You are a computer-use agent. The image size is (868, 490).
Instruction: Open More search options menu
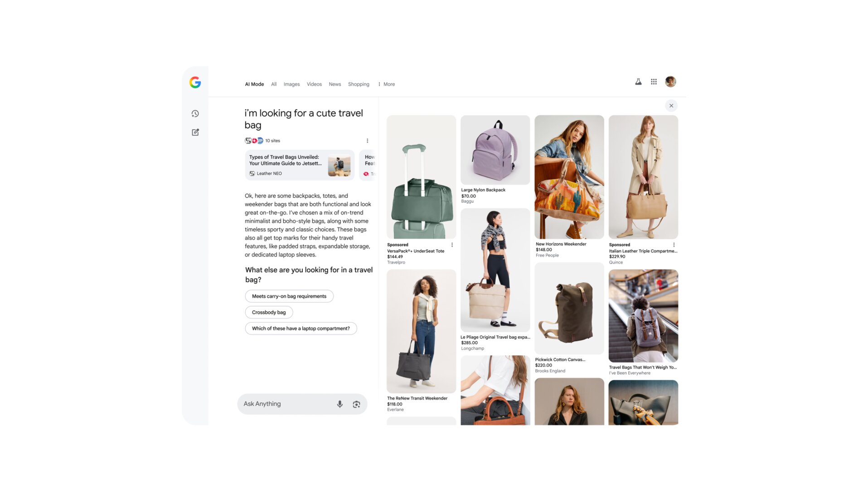point(386,84)
